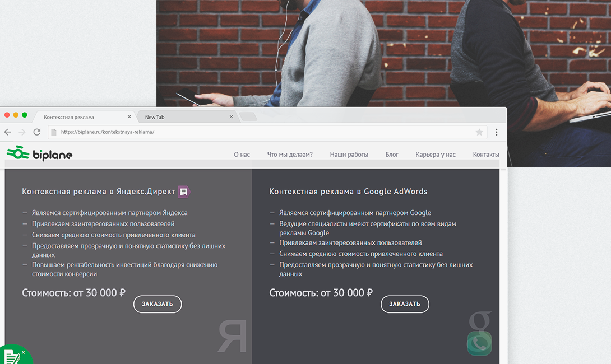Open the Что мы делаем? menu item
This screenshot has height=364, width=611.
[x=290, y=155]
